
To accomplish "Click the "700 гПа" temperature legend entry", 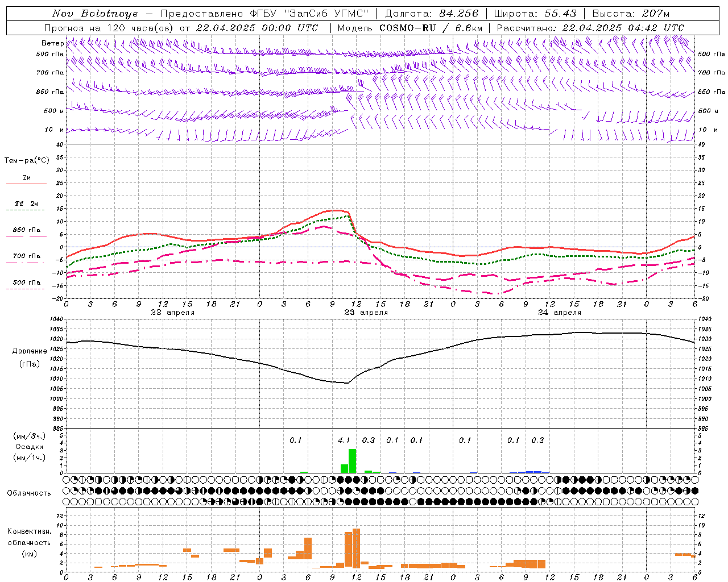I will click(x=27, y=256).
